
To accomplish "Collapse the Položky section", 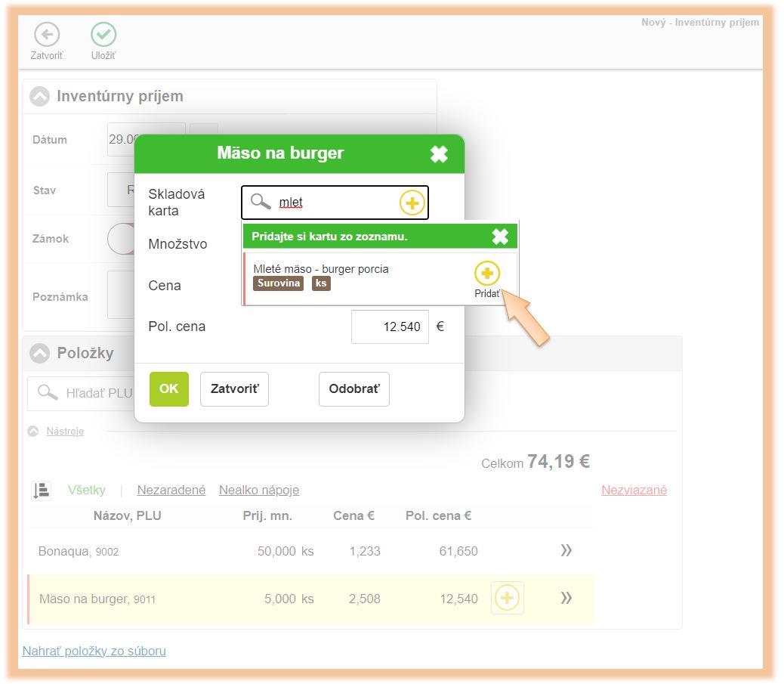I will point(39,353).
